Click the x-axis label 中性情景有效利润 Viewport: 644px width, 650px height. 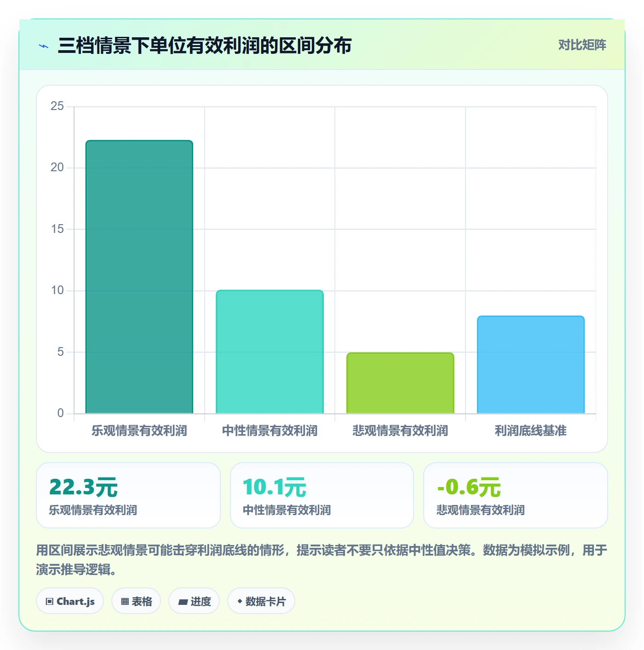click(x=270, y=430)
